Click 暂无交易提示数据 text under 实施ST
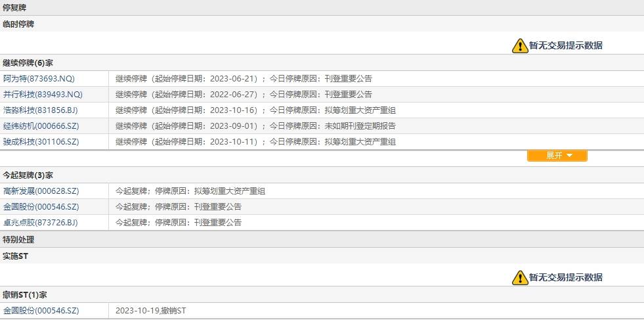 click(566, 278)
